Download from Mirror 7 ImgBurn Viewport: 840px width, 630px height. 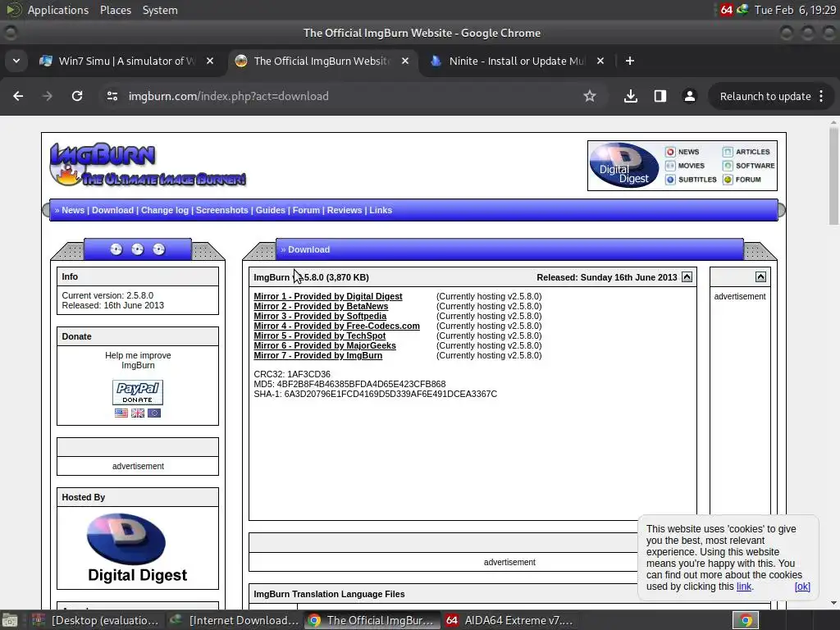point(318,355)
